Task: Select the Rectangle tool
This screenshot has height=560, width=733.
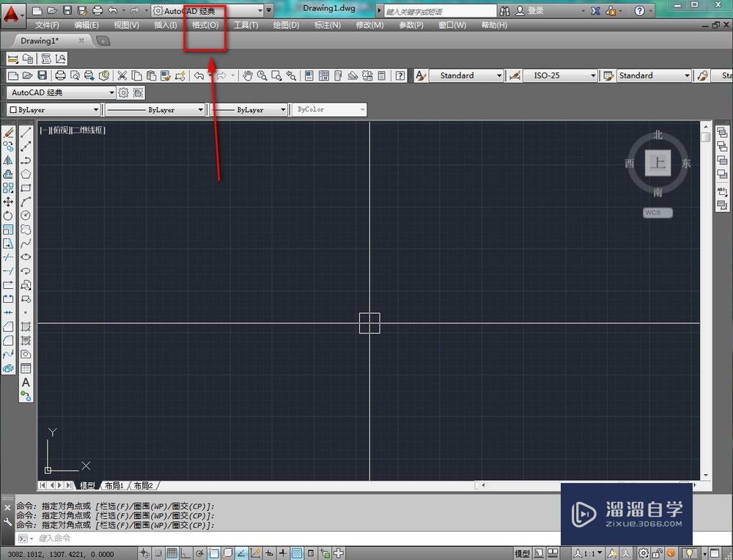Action: [x=26, y=188]
